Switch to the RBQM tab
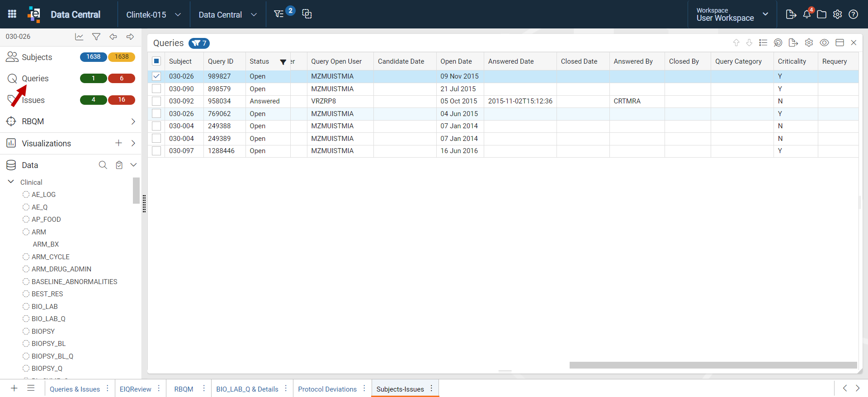Screen dimensions: 868x397 click(x=184, y=389)
